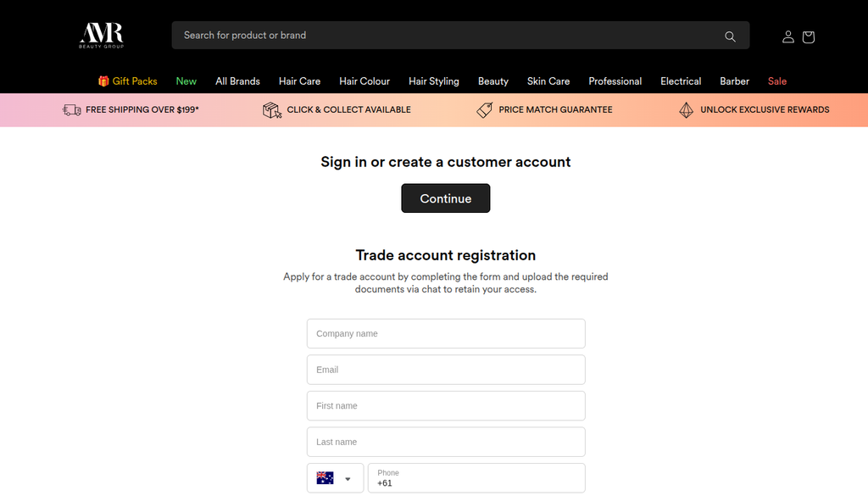Click CLICK & COLLECT AVAILABLE link
The image size is (868, 496).
(348, 110)
